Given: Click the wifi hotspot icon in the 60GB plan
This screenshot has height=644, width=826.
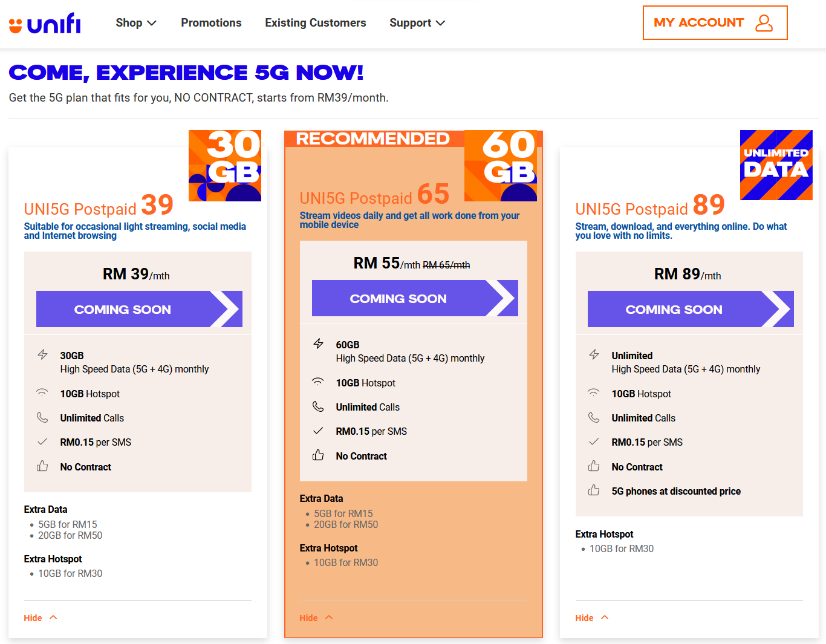Looking at the screenshot, I should (x=318, y=382).
